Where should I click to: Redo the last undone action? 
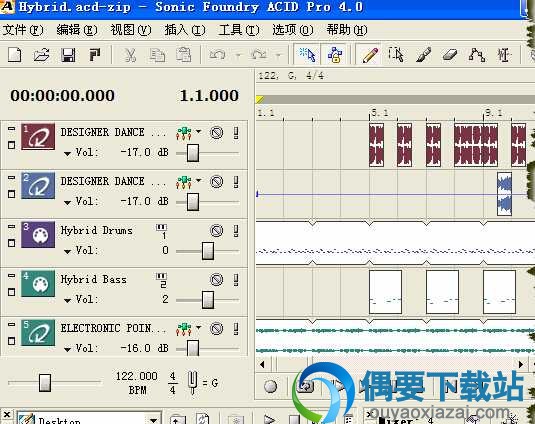259,55
